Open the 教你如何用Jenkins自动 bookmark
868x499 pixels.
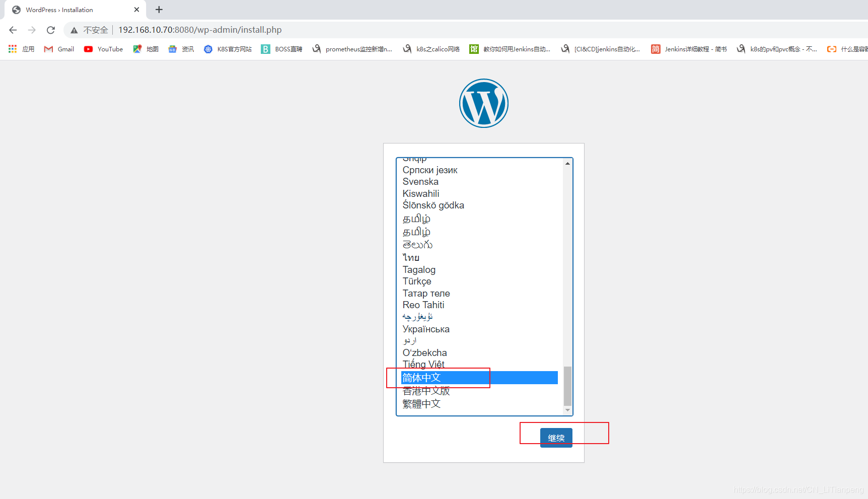click(511, 49)
